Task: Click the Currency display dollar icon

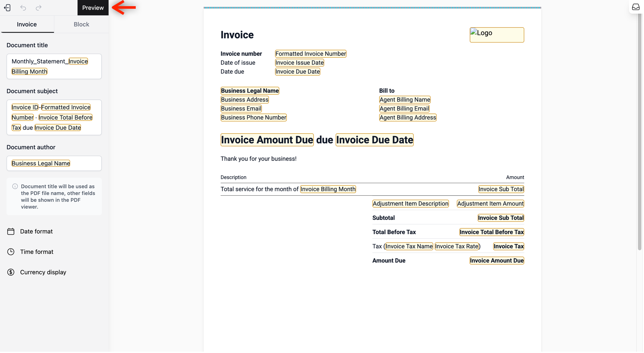Action: coord(11,272)
